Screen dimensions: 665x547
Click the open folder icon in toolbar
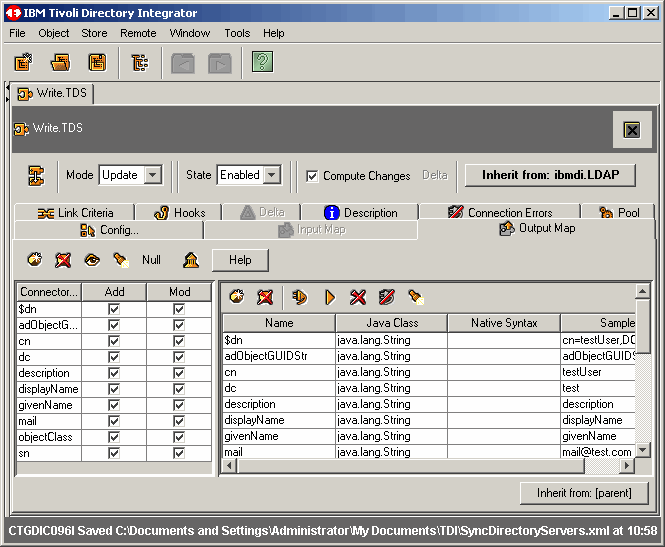[x=61, y=63]
